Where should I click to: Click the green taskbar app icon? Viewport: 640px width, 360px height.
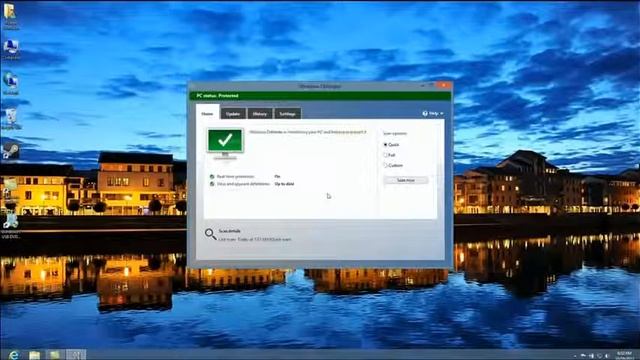click(55, 355)
